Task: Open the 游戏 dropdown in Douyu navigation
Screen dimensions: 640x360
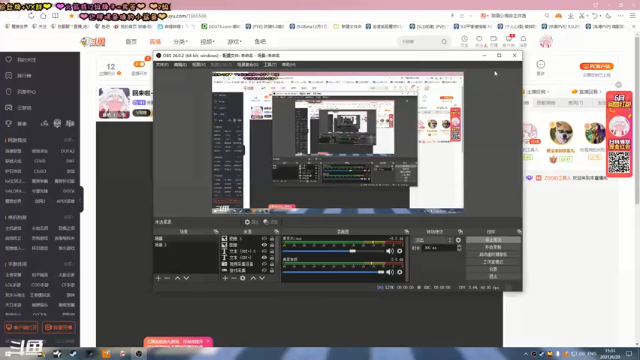Action: (234, 42)
